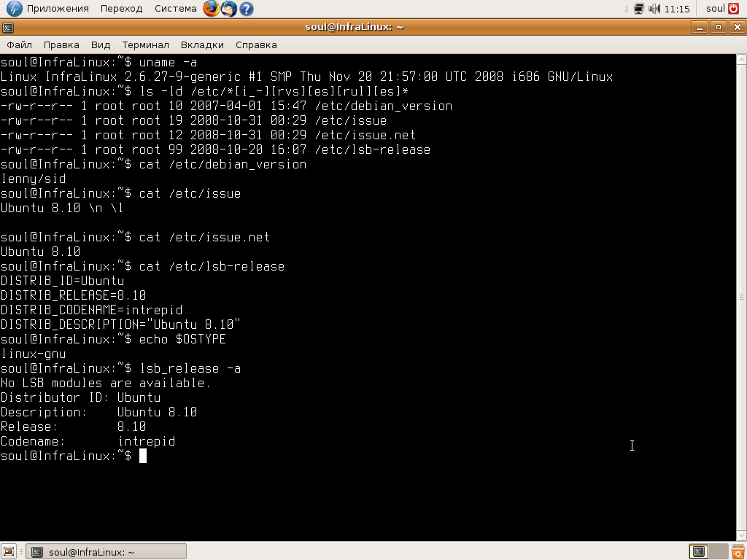The height and width of the screenshot is (560, 747).
Task: Click the soul@InfraLinux taskbar button
Action: pos(106,551)
